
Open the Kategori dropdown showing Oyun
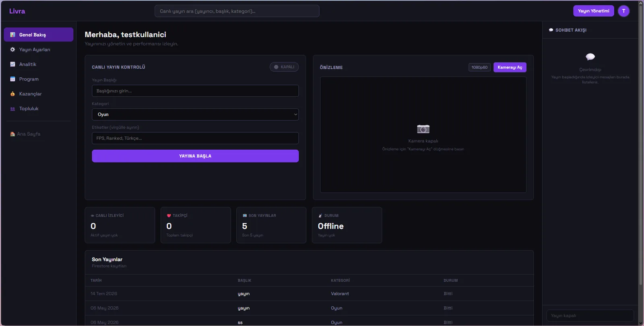click(x=195, y=114)
